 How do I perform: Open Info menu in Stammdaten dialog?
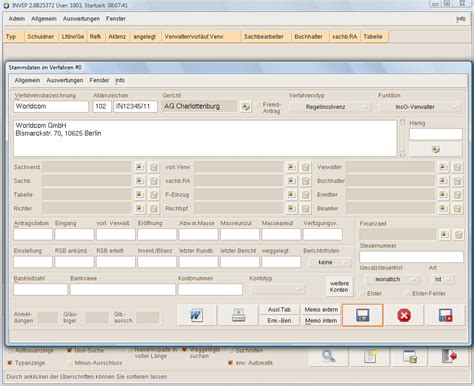[120, 80]
